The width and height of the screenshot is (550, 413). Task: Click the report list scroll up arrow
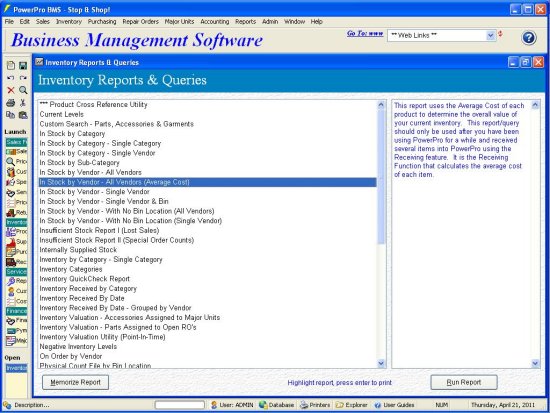click(x=381, y=105)
